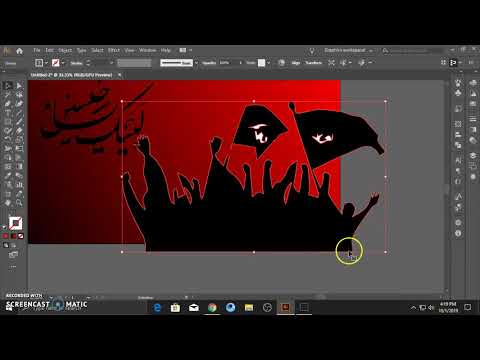Select the Rectangle tool
The height and width of the screenshot is (360, 480).
click(x=8, y=122)
